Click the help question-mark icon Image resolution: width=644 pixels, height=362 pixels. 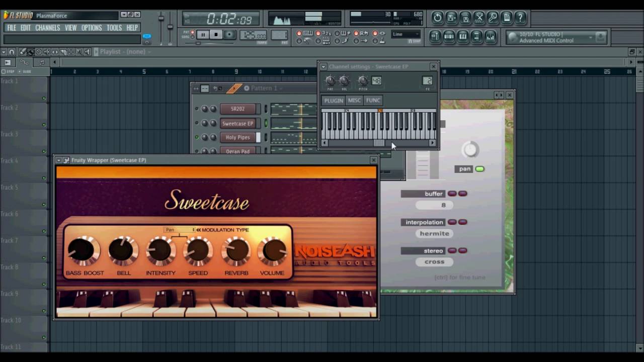(x=520, y=18)
